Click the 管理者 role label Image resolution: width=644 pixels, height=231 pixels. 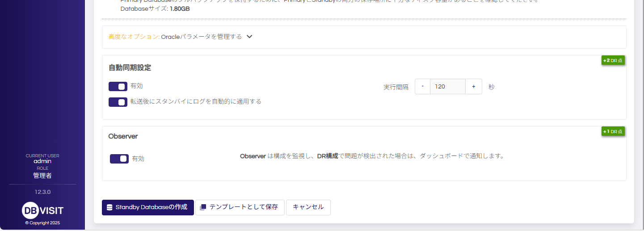pos(42,176)
